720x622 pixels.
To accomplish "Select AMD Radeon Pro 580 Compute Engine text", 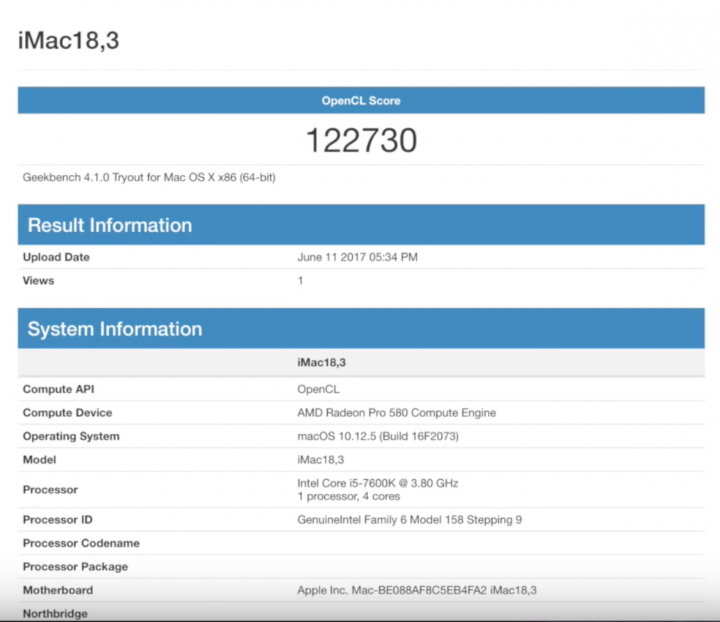I will tap(396, 413).
